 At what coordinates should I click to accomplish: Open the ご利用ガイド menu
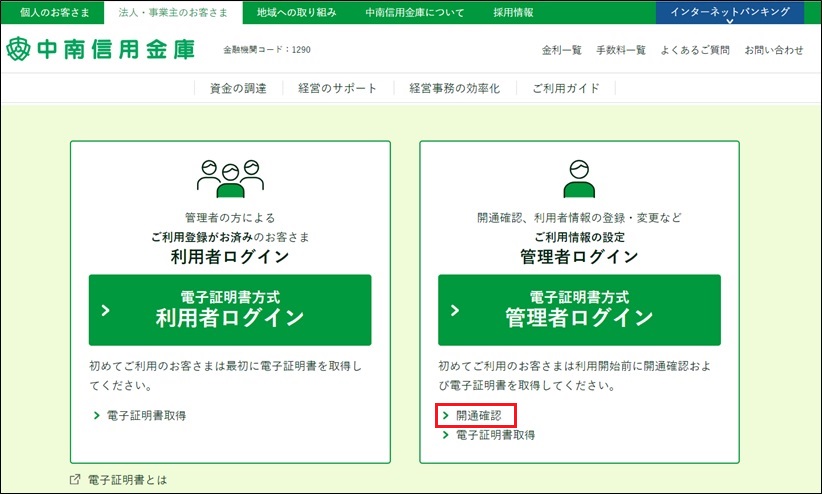pos(566,88)
